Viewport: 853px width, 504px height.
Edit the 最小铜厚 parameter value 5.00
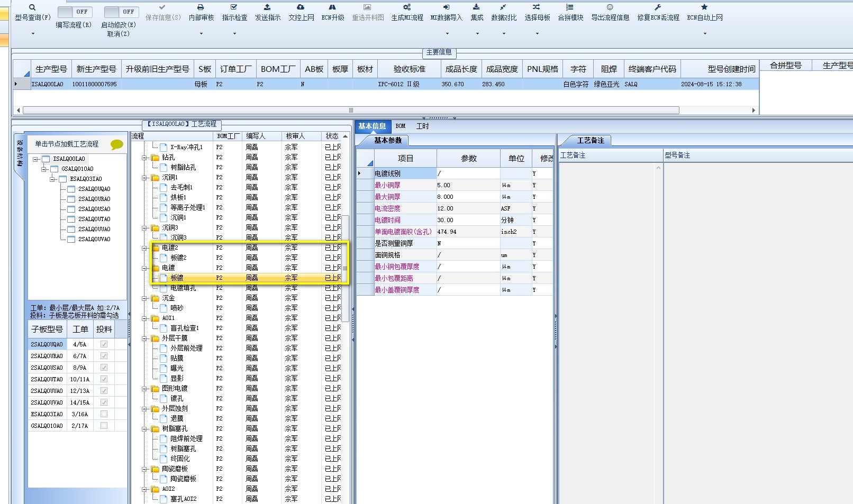tap(468, 186)
